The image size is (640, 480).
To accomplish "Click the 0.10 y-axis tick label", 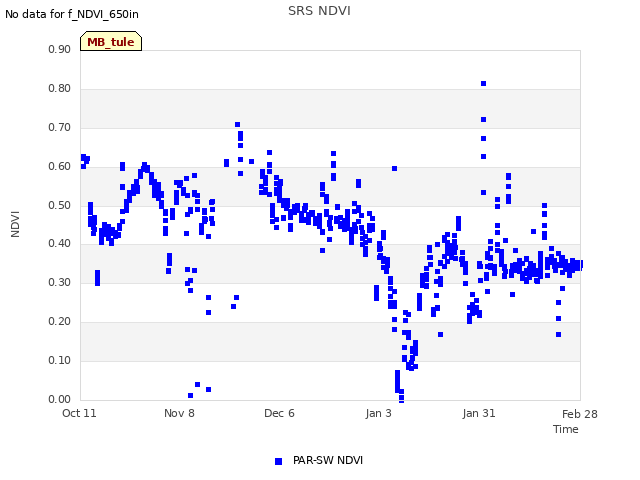I will click(59, 360).
